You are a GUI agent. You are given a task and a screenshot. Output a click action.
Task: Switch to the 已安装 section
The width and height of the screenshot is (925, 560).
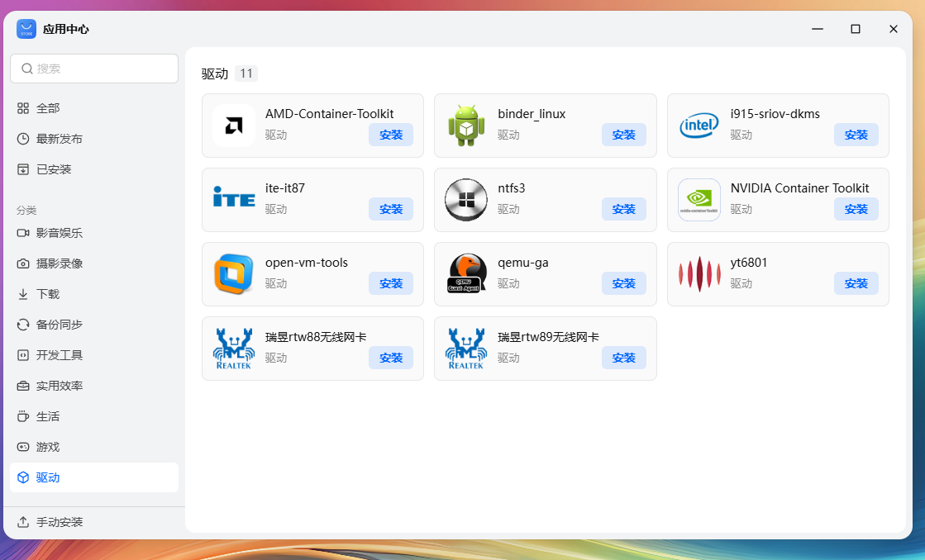coord(50,169)
